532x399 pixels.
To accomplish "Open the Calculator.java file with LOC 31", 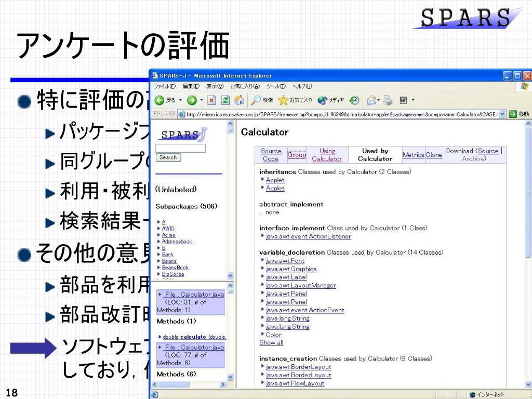I will click(x=194, y=295).
